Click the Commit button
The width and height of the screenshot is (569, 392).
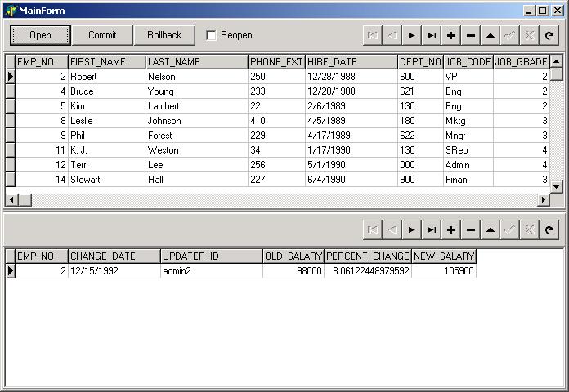point(102,35)
